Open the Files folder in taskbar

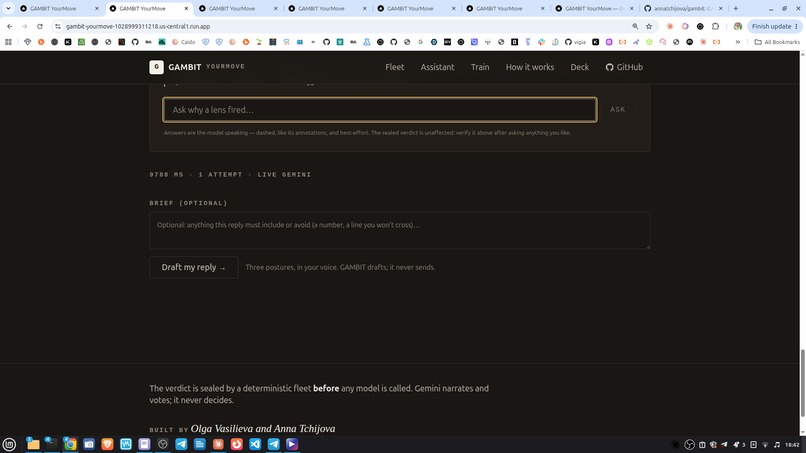pyautogui.click(x=33, y=444)
